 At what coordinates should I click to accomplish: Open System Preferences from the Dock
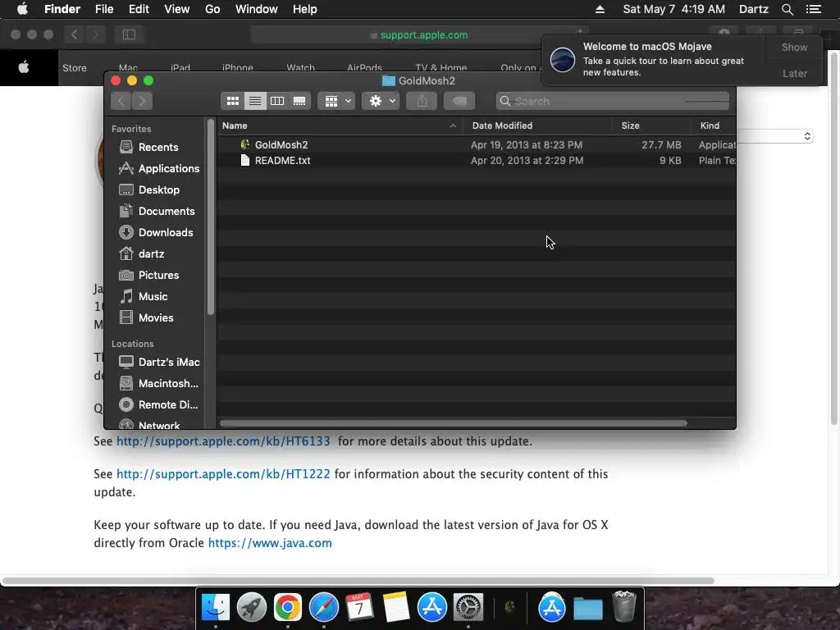468,608
